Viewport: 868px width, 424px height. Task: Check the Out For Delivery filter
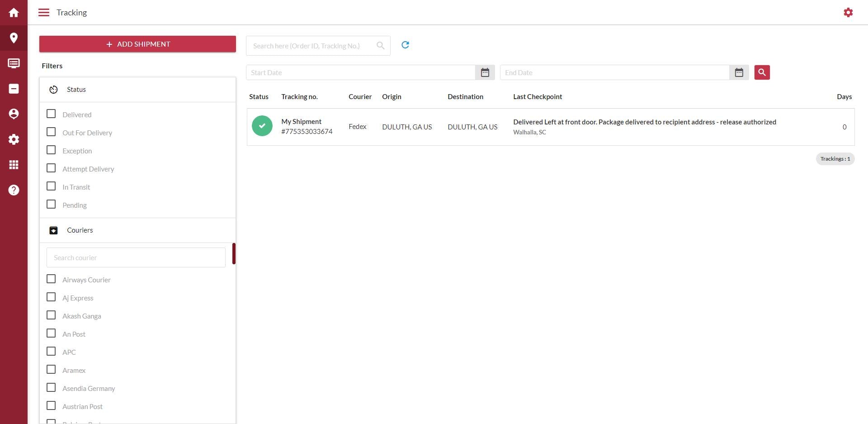51,132
